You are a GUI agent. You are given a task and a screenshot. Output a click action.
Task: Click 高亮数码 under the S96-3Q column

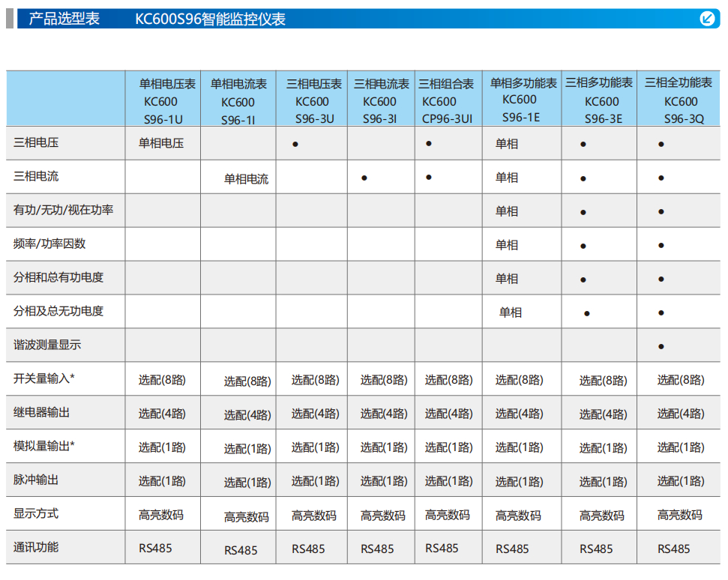[680, 515]
